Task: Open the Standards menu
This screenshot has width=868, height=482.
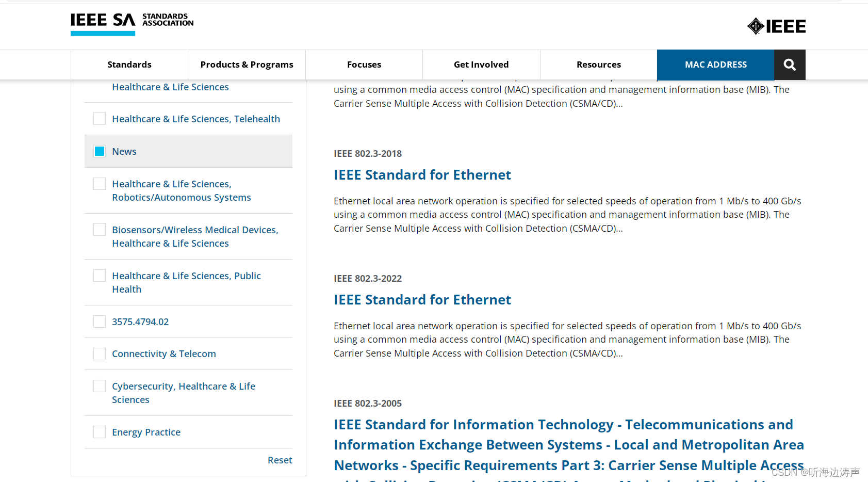Action: [x=129, y=65]
